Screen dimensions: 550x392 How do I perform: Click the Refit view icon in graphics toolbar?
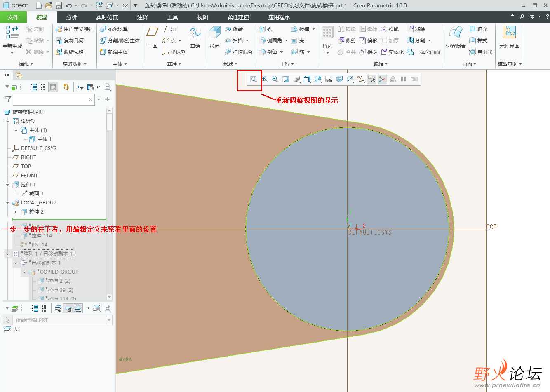point(254,79)
